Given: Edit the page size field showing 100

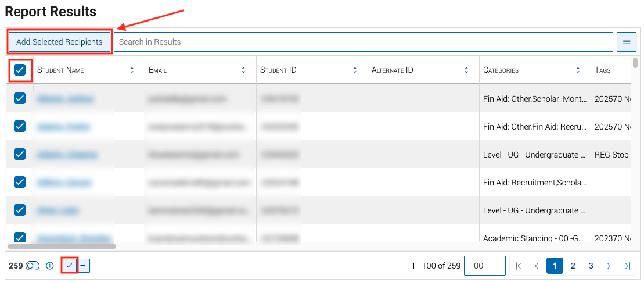Looking at the screenshot, I should coord(485,266).
